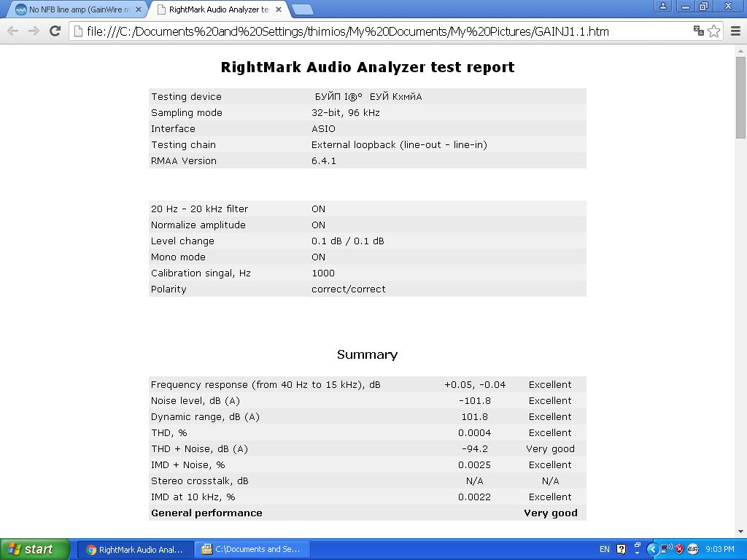Click the 'correct/correct' polarity value
The width and height of the screenshot is (747, 560).
348,289
